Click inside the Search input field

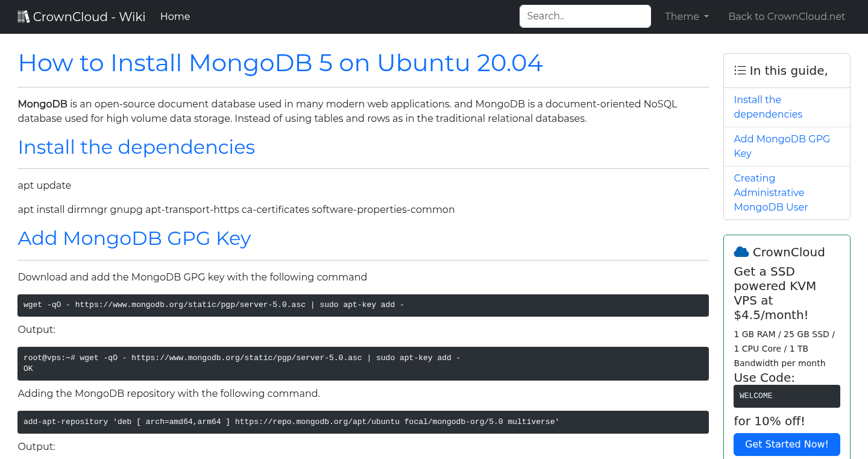(x=584, y=16)
